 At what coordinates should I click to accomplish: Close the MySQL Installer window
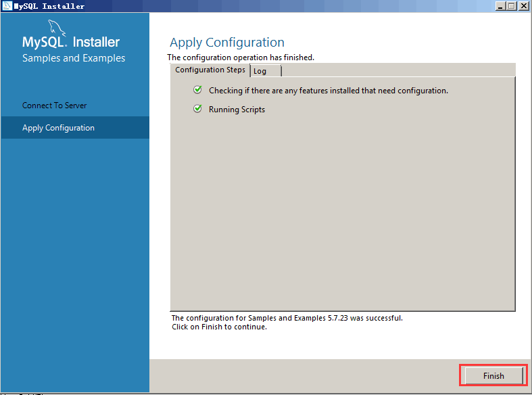tap(523, 6)
